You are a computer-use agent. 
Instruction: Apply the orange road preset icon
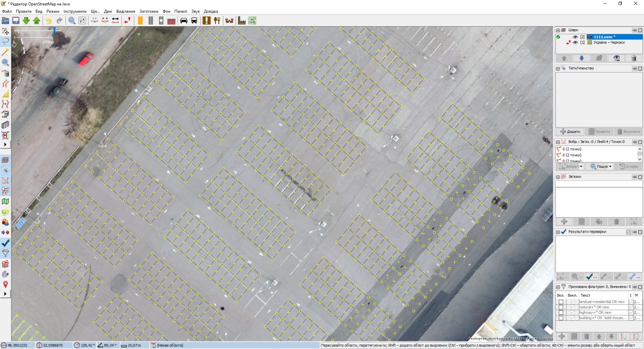[140, 21]
